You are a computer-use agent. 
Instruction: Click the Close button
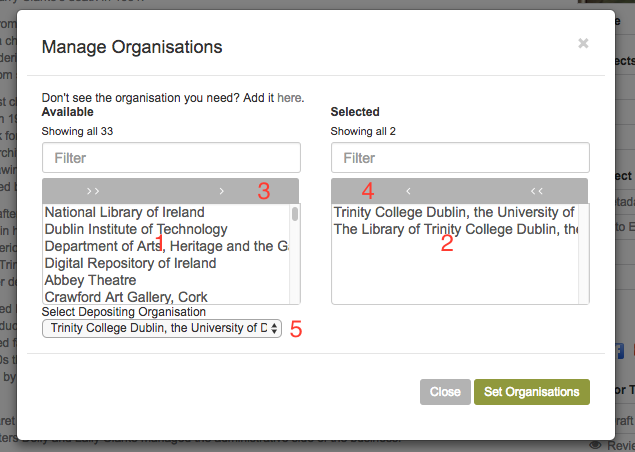coord(445,392)
